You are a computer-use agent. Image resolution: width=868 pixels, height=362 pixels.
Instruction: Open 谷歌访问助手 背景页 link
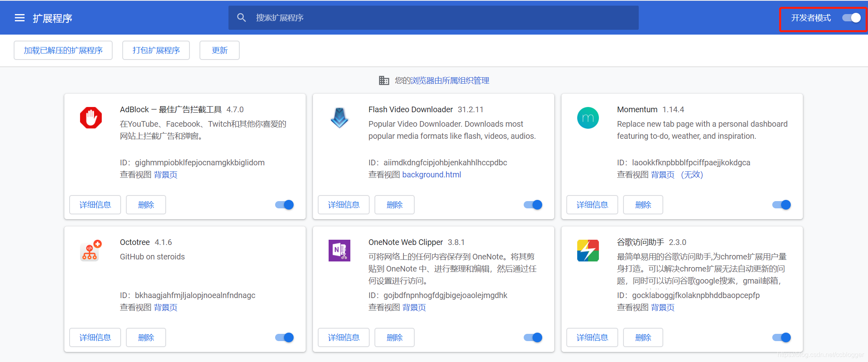tap(663, 307)
